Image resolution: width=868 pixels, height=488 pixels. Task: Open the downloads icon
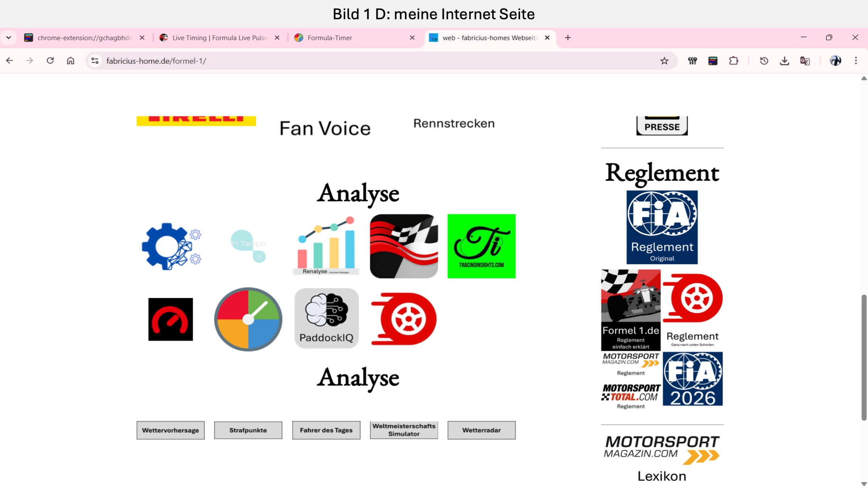[x=784, y=61]
